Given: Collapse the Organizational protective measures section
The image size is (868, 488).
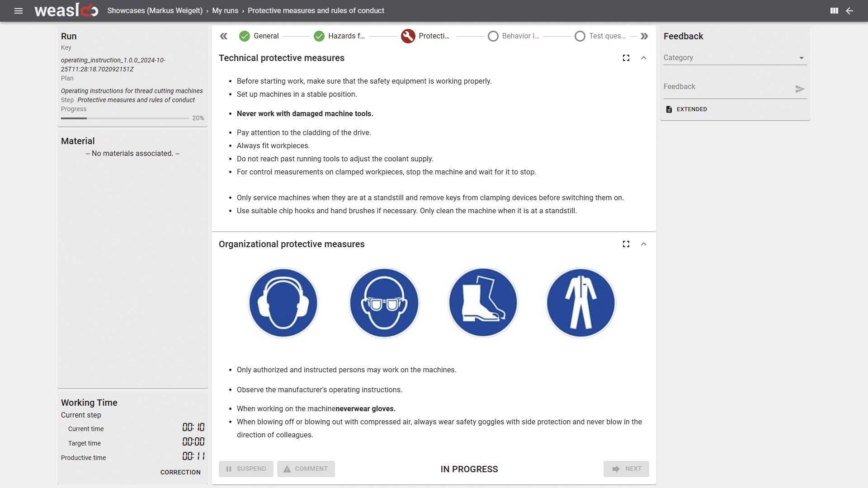Looking at the screenshot, I should coord(644,244).
